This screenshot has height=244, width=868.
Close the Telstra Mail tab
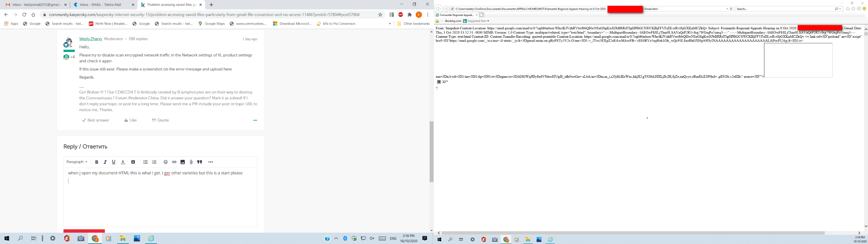click(133, 5)
